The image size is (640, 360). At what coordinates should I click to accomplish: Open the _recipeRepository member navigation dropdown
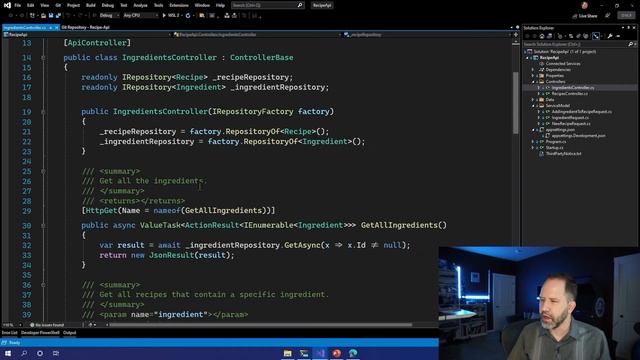(x=427, y=35)
